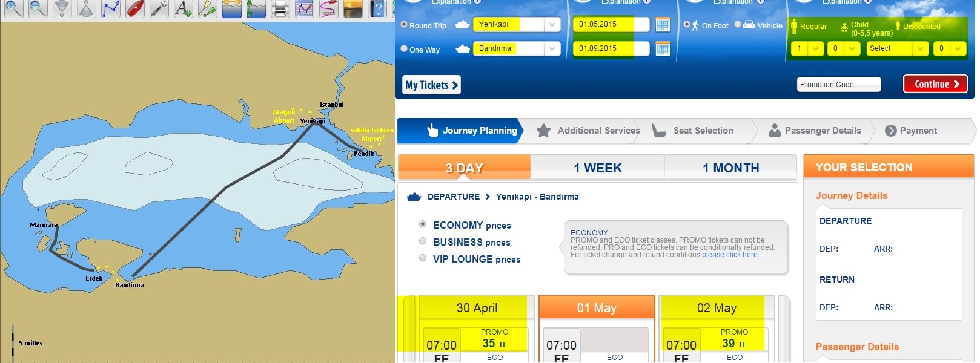
Task: Switch to the 1 WEEK tab
Action: [598, 168]
